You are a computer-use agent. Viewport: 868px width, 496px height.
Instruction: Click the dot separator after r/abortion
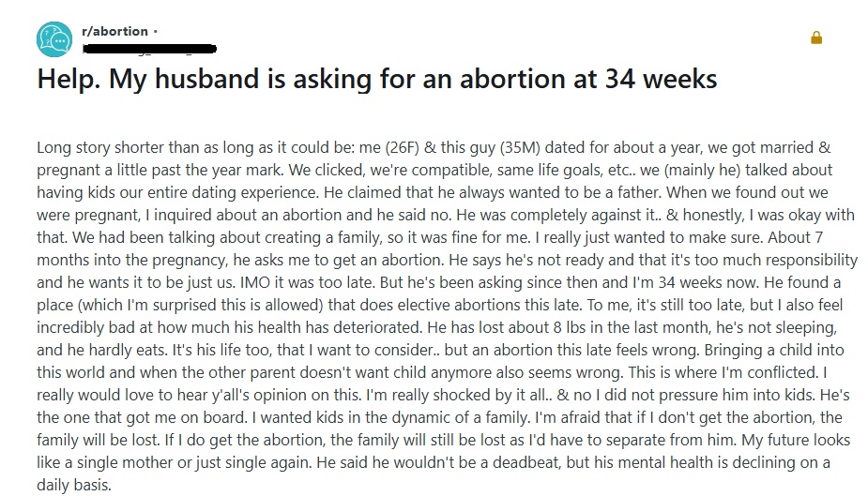pyautogui.click(x=156, y=32)
